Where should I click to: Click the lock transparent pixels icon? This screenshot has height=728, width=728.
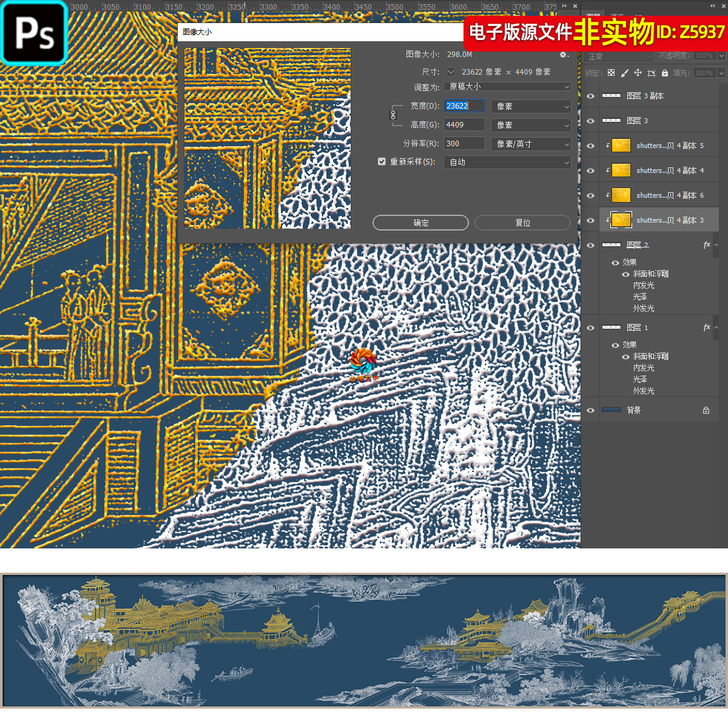(x=611, y=73)
